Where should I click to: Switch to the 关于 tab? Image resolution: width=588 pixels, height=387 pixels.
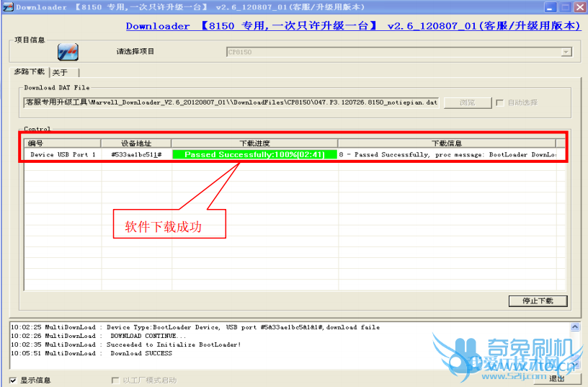click(x=64, y=72)
